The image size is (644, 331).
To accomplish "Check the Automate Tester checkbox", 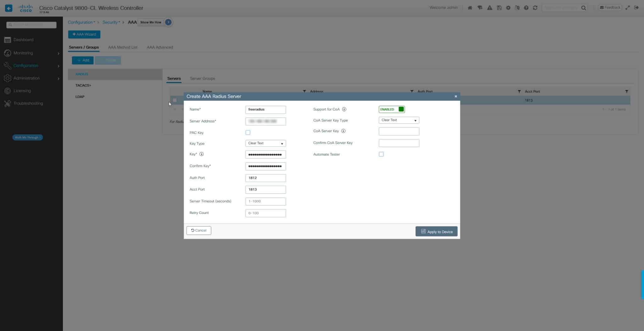I will pyautogui.click(x=381, y=154).
